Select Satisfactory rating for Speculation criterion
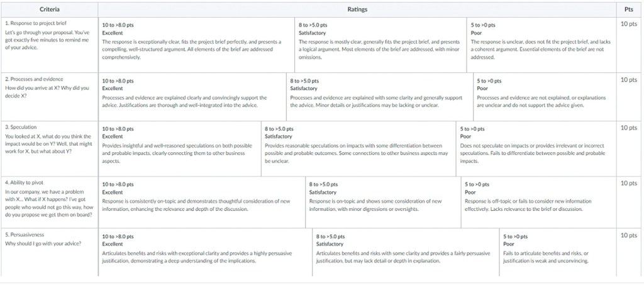 click(358, 145)
